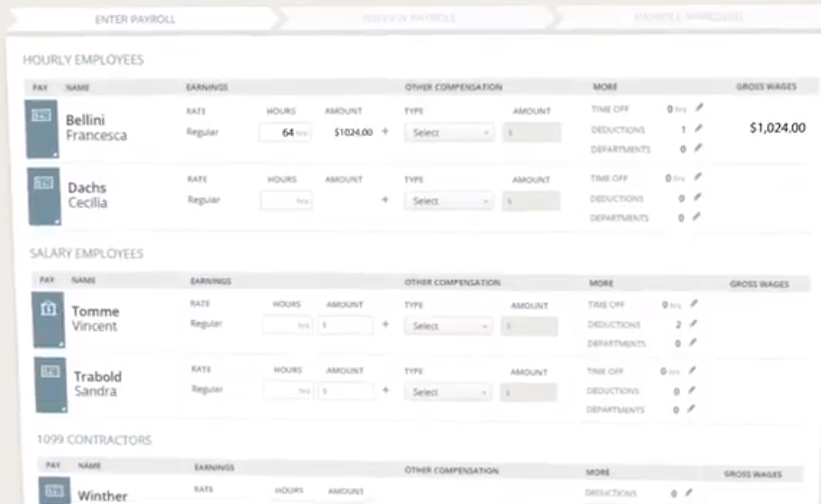
Task: Switch to the Preview Payroll step
Action: 410,18
